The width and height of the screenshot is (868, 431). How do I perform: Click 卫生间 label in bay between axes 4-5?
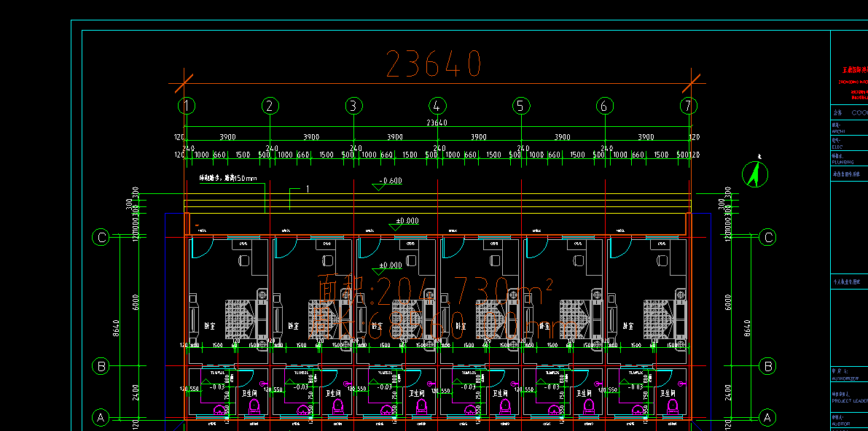[x=501, y=393]
